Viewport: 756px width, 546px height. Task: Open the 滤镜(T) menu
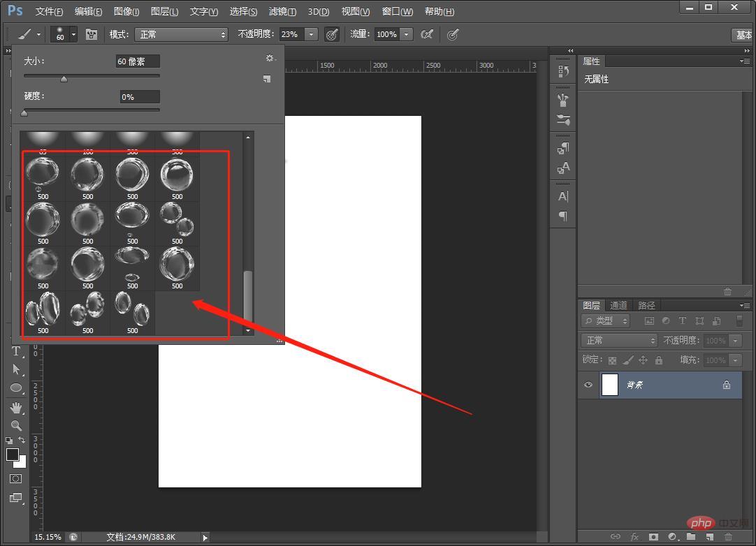click(282, 12)
